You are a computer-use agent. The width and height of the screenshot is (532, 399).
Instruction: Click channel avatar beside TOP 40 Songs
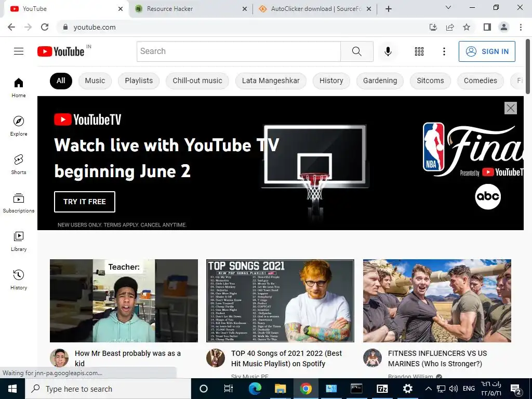point(216,358)
